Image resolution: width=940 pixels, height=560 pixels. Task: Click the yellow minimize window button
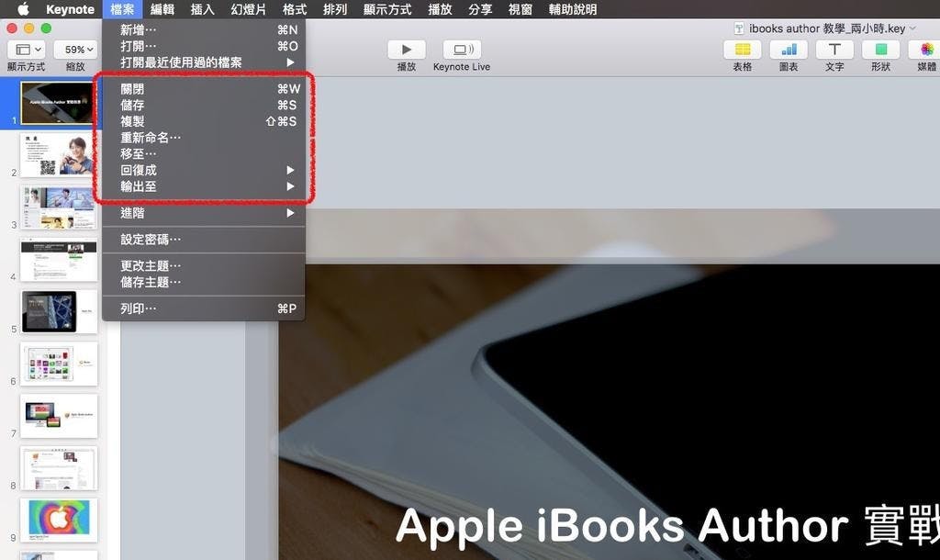pos(28,28)
